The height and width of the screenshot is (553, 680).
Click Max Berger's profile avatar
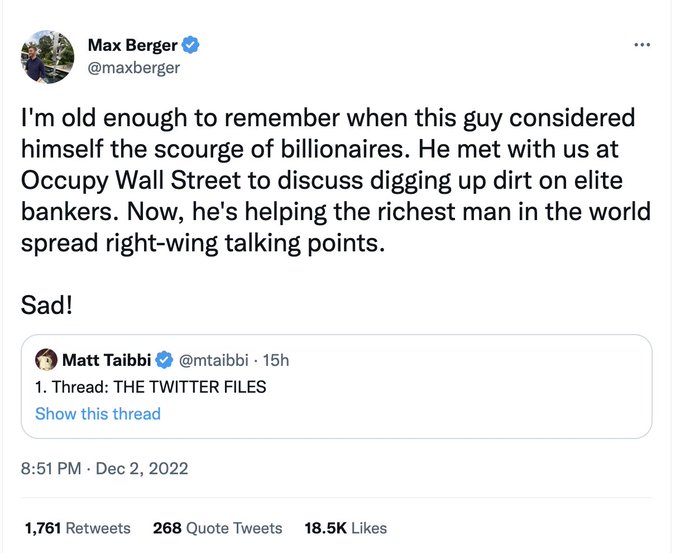click(x=49, y=56)
